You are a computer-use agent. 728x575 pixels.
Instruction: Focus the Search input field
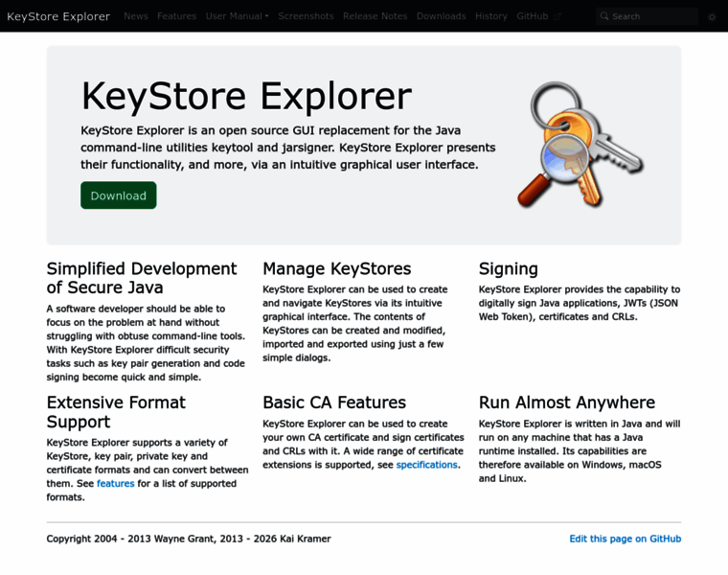tap(647, 16)
